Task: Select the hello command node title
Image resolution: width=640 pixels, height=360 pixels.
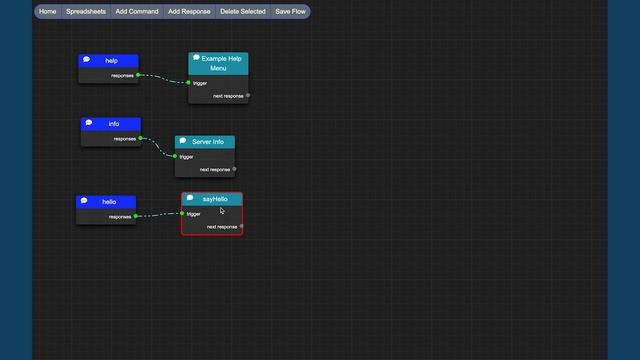Action: click(109, 202)
